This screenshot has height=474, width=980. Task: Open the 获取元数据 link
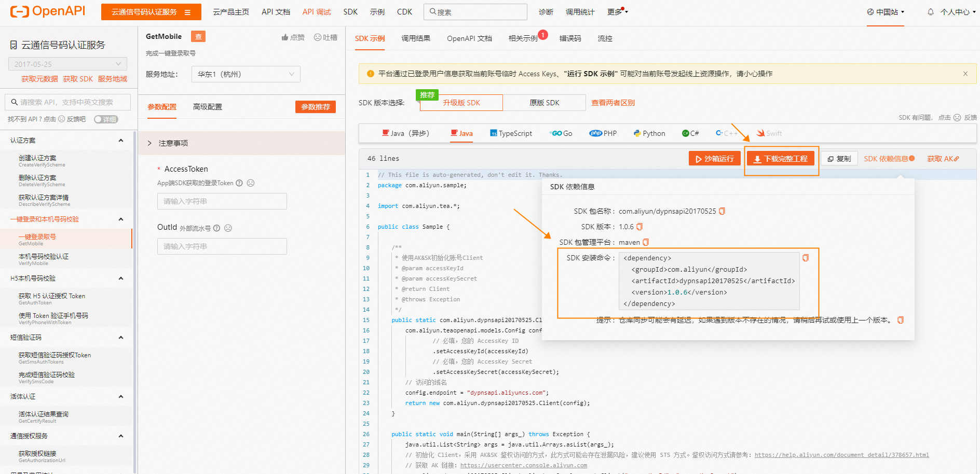click(x=39, y=79)
